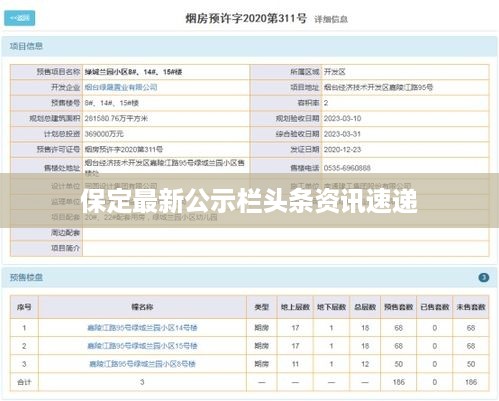Select the date 2023-03-10 in 规划验收日期
Screen dimensions: 499x401
pyautogui.click(x=342, y=118)
